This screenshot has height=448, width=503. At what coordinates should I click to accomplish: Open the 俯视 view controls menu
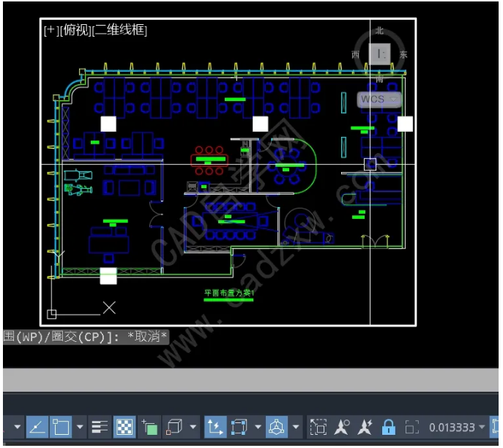click(76, 31)
